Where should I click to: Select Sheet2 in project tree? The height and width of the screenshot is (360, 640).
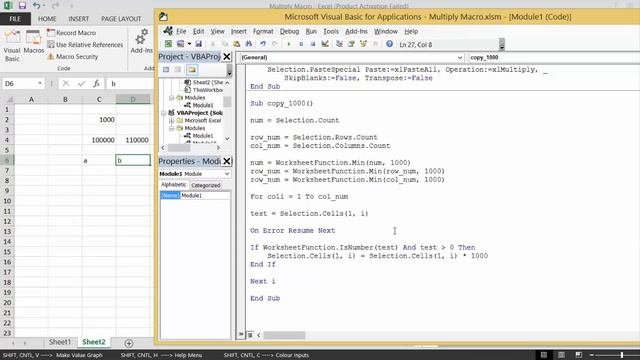[x=203, y=82]
